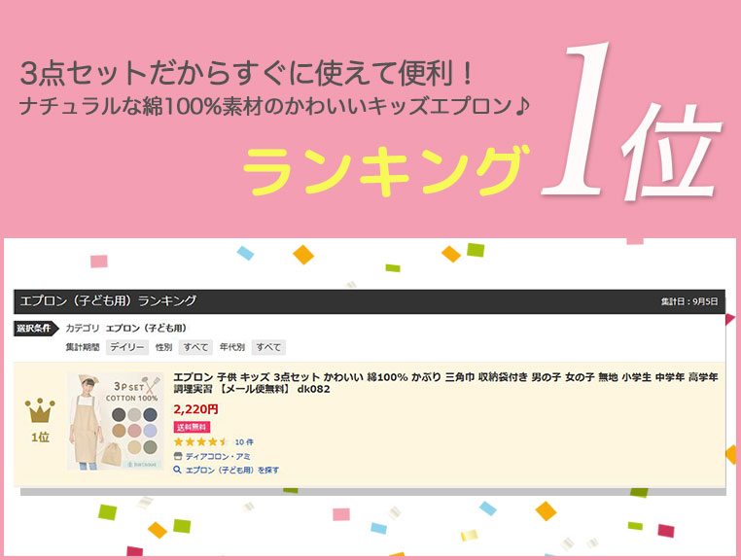Open the 性別 すべて filter

[x=195, y=347]
